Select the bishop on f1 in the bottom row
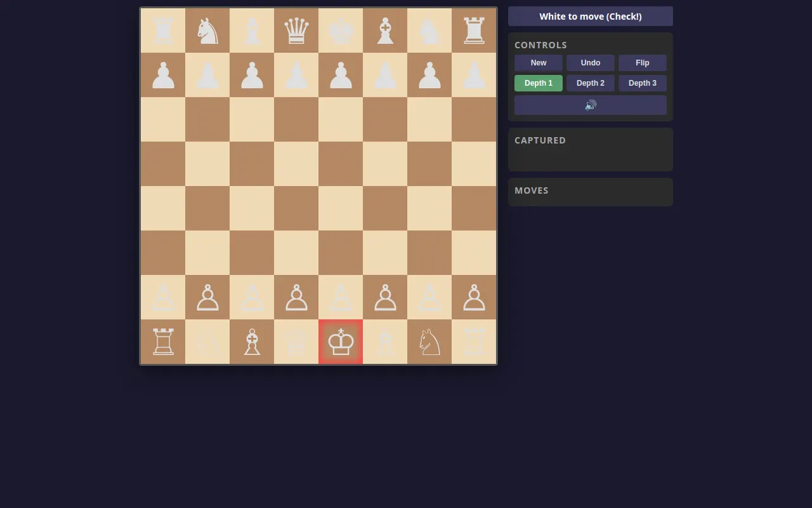Image resolution: width=812 pixels, height=508 pixels. [x=385, y=342]
